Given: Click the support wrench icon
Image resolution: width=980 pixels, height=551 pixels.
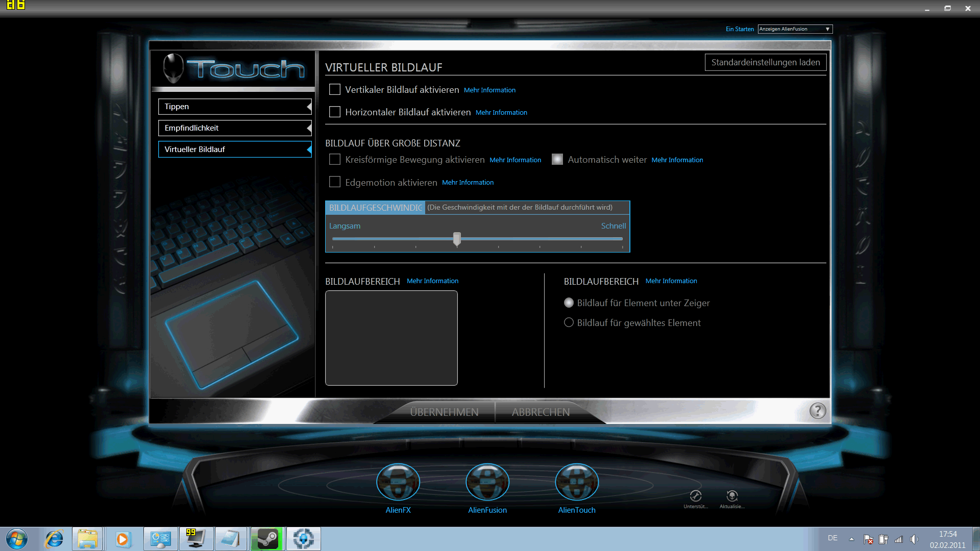Looking at the screenshot, I should pos(695,496).
